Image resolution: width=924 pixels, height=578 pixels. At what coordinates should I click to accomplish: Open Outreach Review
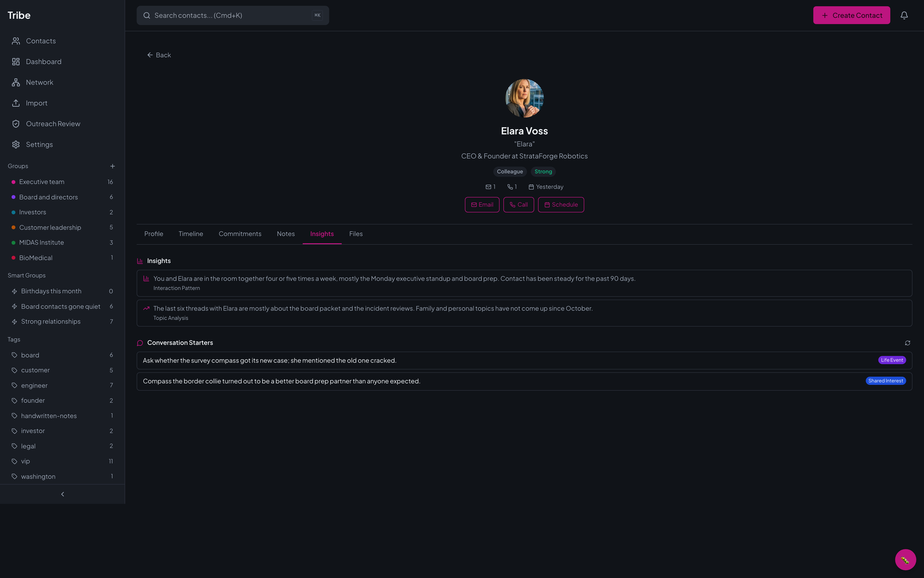pyautogui.click(x=63, y=124)
